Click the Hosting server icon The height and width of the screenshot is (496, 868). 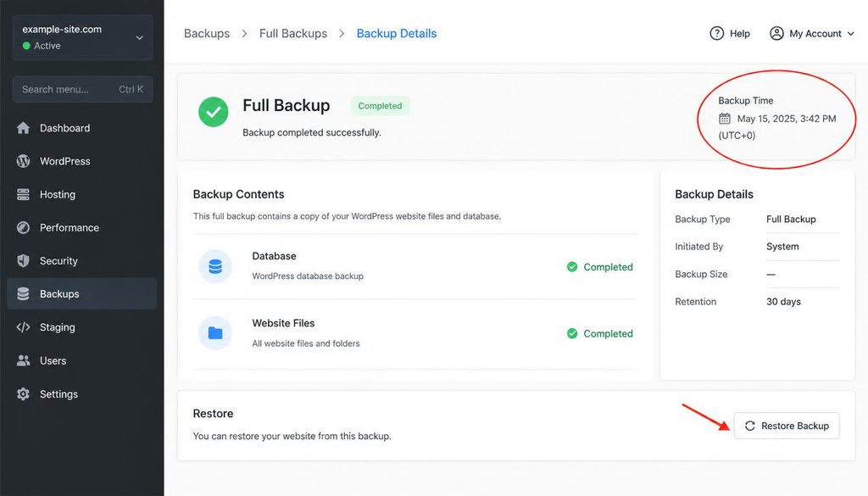point(23,194)
